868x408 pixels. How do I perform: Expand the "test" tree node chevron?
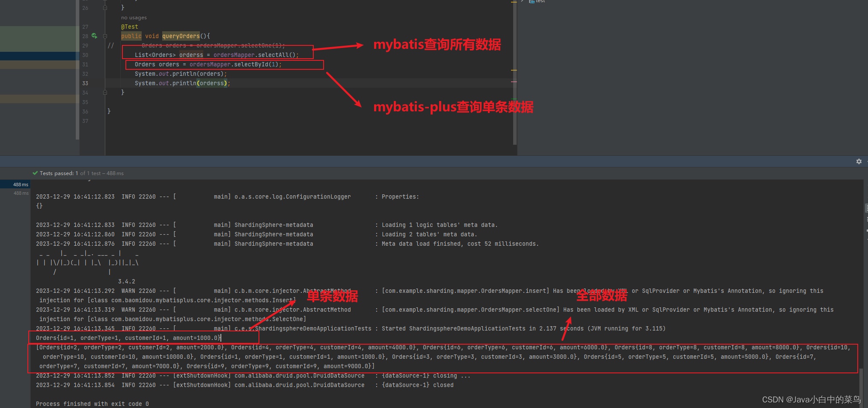pos(523,1)
